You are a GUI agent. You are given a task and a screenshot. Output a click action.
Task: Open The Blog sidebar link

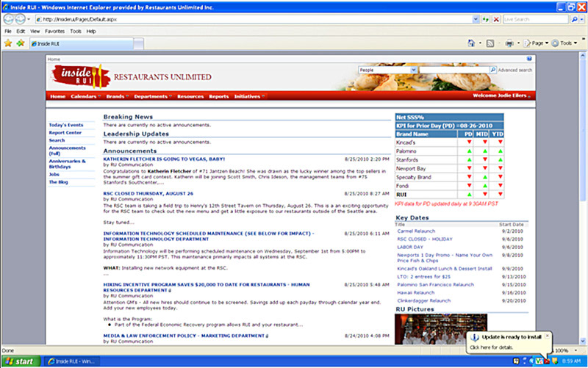click(58, 182)
